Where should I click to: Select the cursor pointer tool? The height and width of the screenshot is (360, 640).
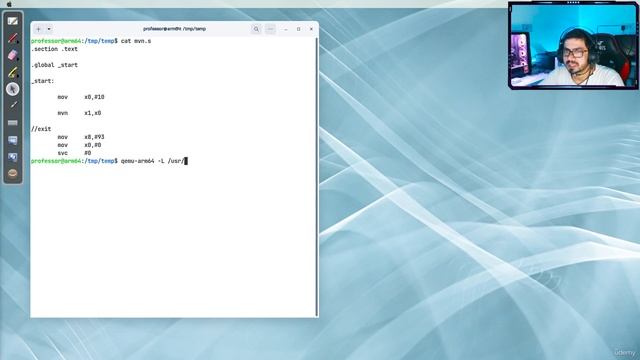click(x=13, y=89)
